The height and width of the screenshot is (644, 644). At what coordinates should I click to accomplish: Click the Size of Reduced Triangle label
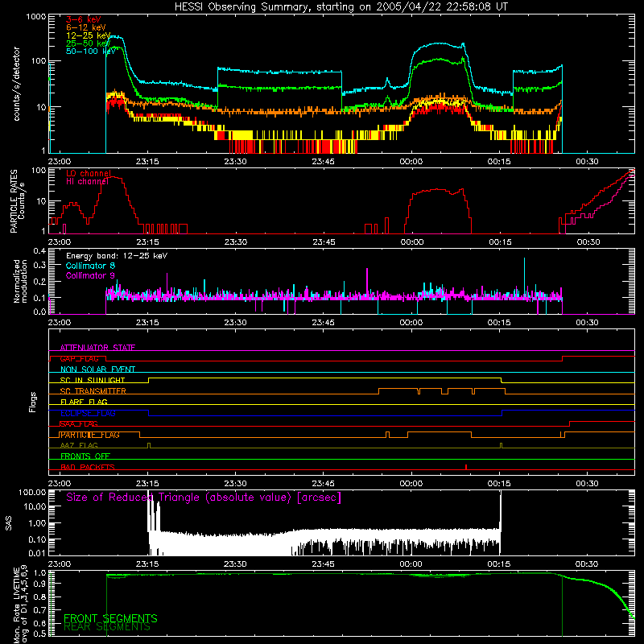(x=204, y=497)
